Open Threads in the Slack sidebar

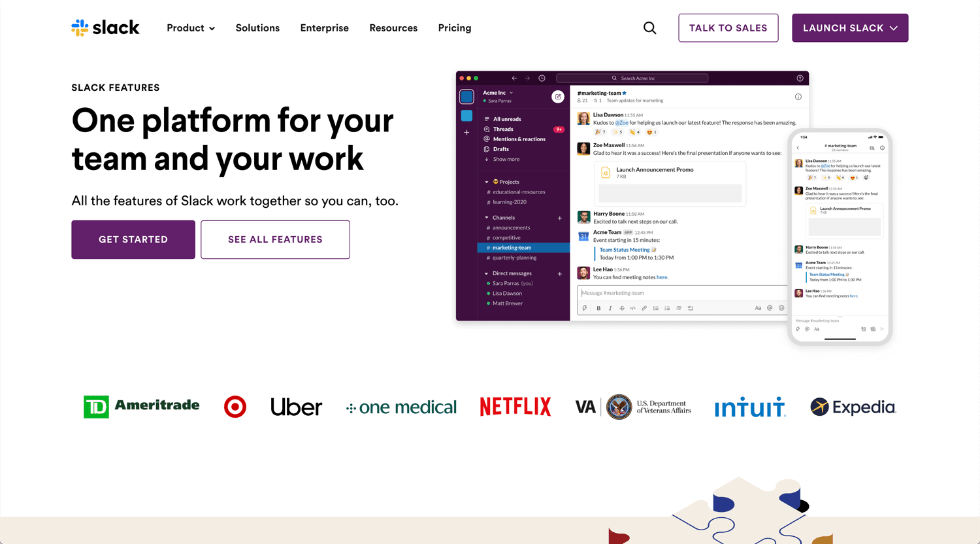[x=498, y=129]
